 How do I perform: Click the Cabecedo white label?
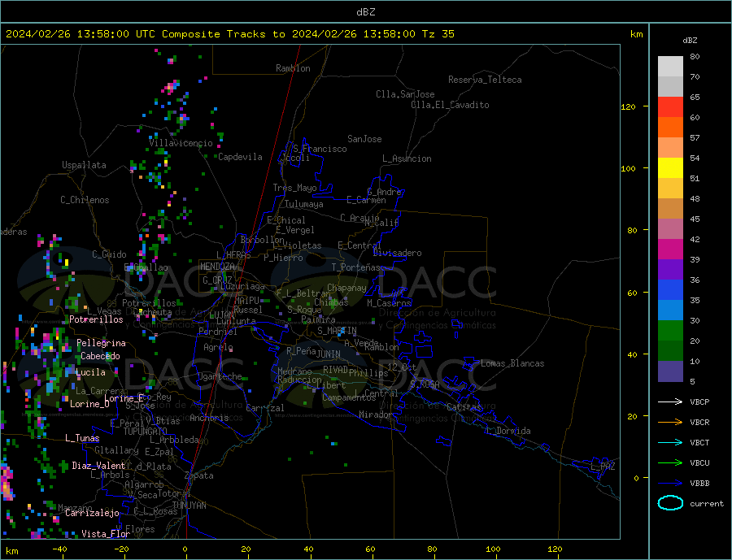100,357
